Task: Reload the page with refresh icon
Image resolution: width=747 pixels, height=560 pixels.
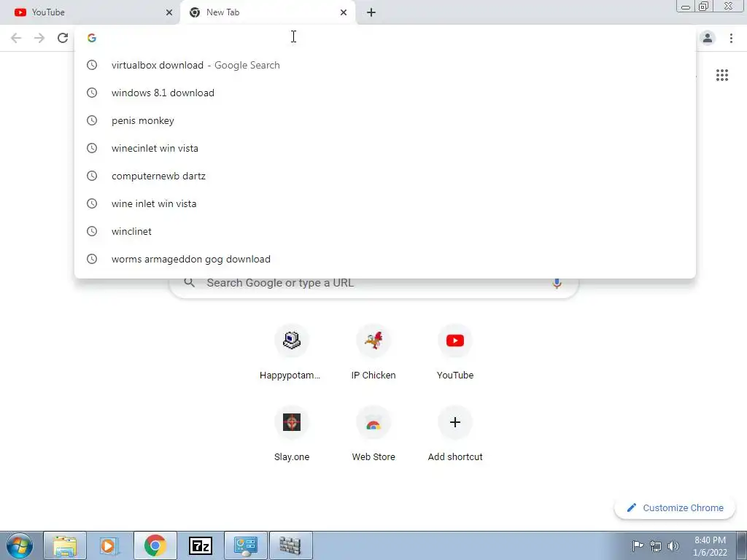Action: [x=63, y=38]
